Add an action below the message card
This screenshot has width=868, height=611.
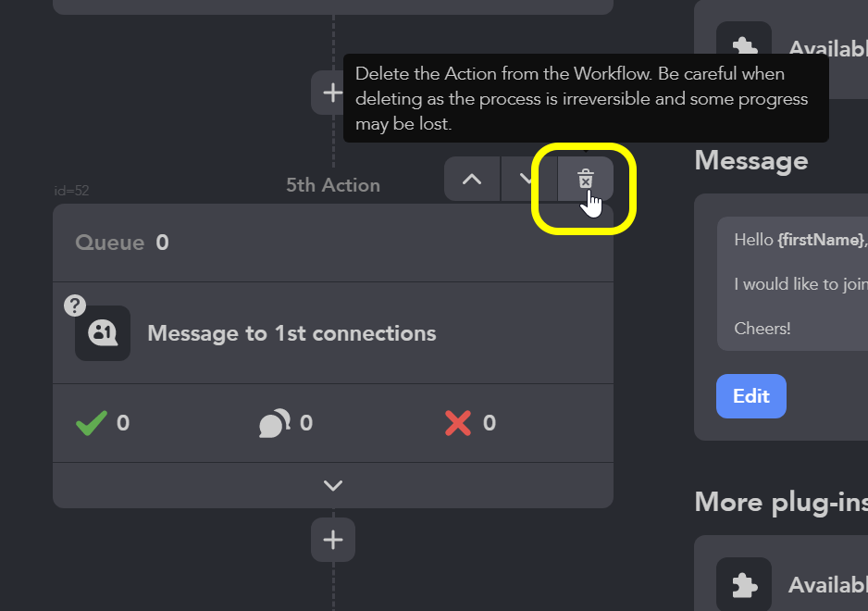click(333, 540)
